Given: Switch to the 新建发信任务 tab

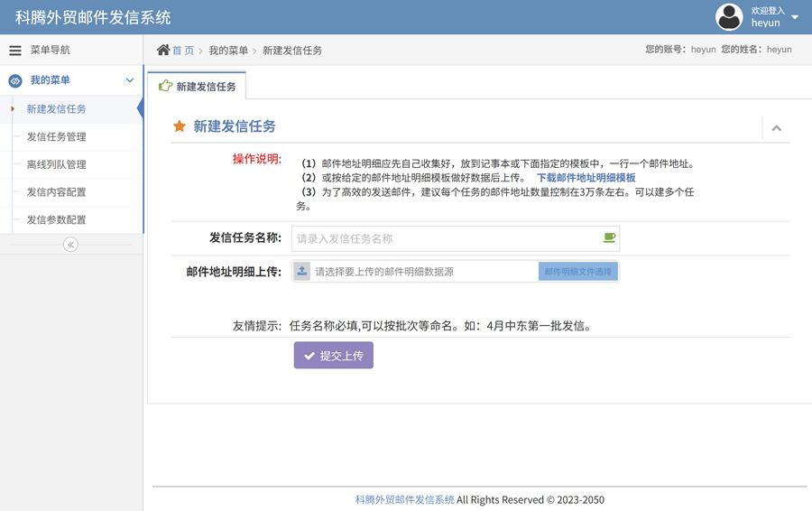Looking at the screenshot, I should coord(198,87).
